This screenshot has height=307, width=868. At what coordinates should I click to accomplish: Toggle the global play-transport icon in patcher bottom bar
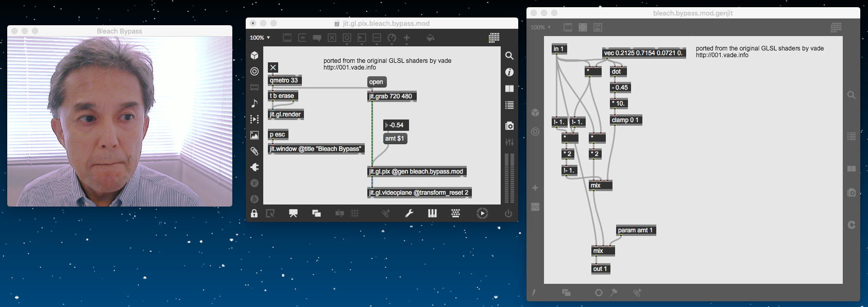point(482,213)
